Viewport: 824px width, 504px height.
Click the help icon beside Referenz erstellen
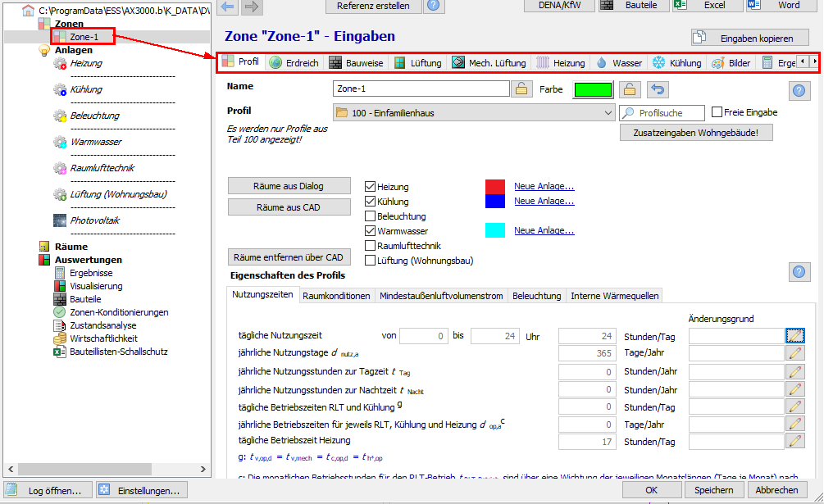(x=434, y=6)
